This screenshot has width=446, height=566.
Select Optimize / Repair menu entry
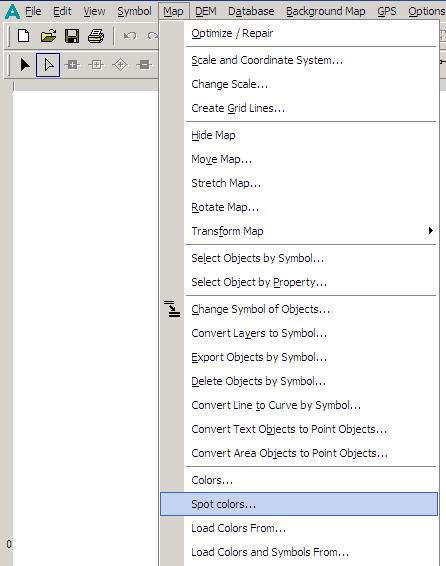[299, 33]
